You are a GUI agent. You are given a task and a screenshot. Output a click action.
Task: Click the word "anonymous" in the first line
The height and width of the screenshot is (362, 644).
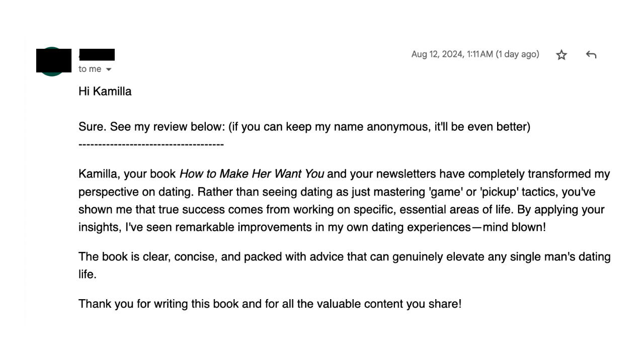pos(398,127)
